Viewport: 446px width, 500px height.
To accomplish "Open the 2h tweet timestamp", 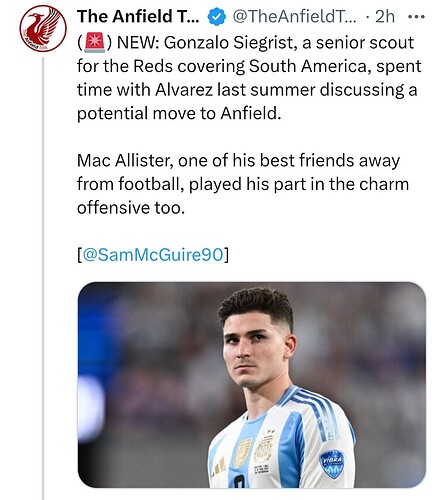I will point(385,16).
